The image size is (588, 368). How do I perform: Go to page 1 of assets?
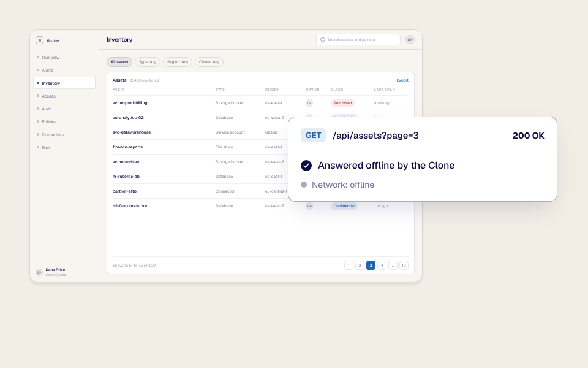point(349,265)
